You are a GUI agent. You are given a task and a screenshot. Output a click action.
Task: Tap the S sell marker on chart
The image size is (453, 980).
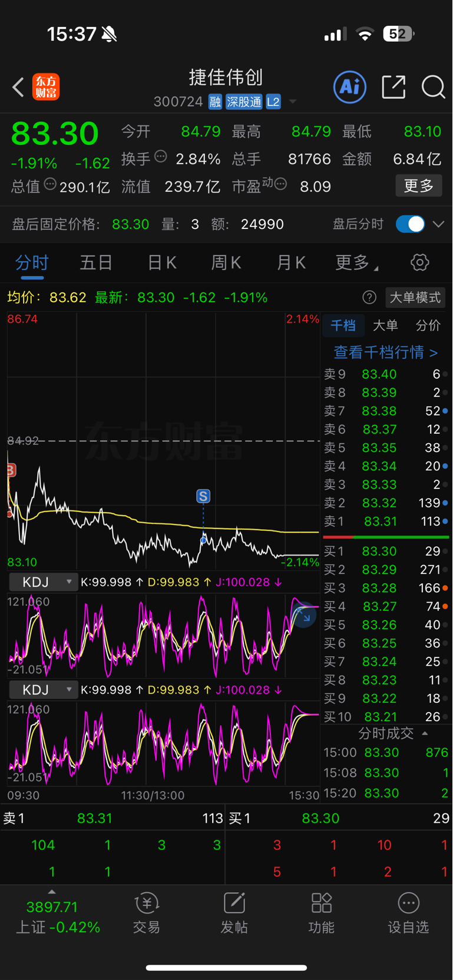tap(203, 496)
